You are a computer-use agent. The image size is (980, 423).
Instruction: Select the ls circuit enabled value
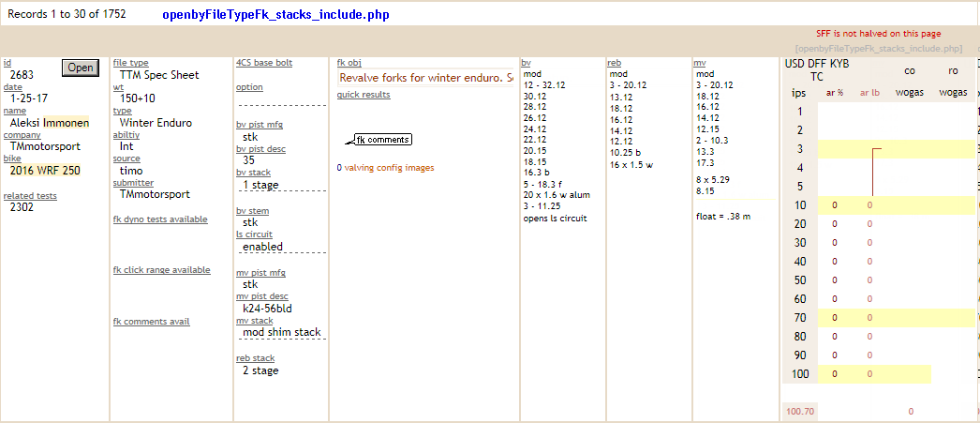click(262, 247)
